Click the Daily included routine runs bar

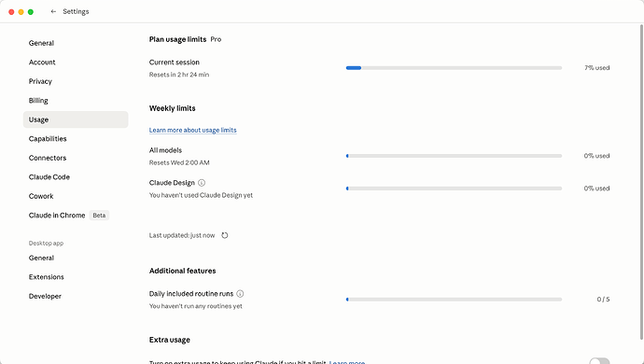click(454, 300)
